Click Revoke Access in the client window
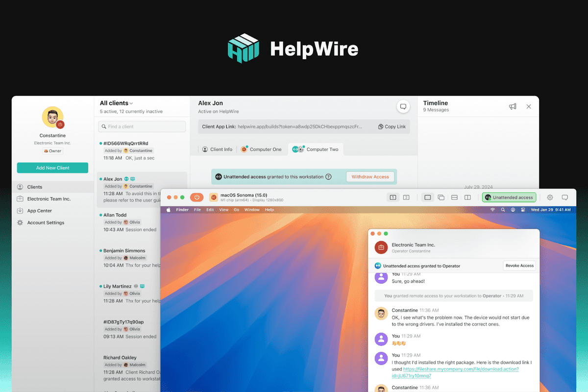Viewport: 588px width, 392px height. (519, 265)
